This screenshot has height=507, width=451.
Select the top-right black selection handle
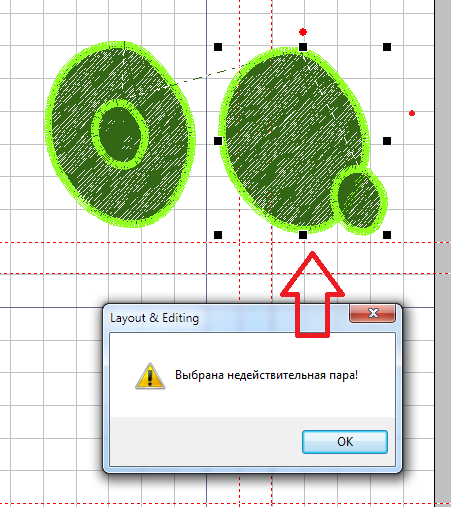pos(387,47)
